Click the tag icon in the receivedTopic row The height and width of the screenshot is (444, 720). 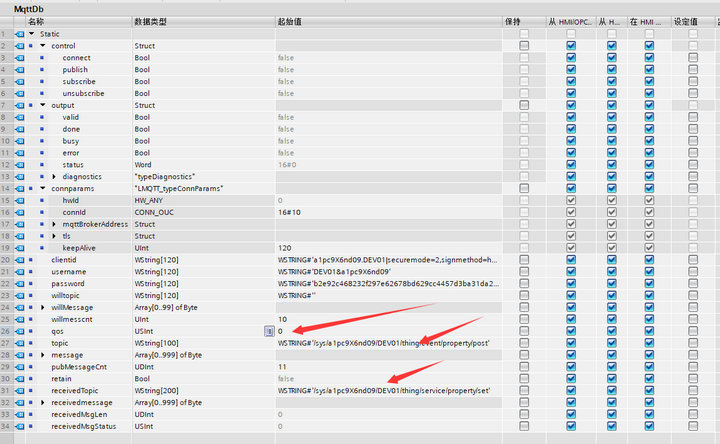click(x=20, y=390)
